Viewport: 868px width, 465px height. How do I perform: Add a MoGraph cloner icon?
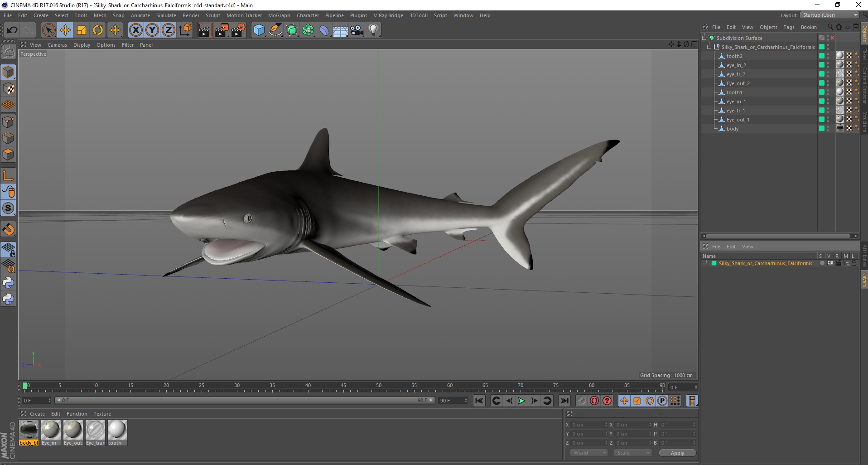point(308,30)
